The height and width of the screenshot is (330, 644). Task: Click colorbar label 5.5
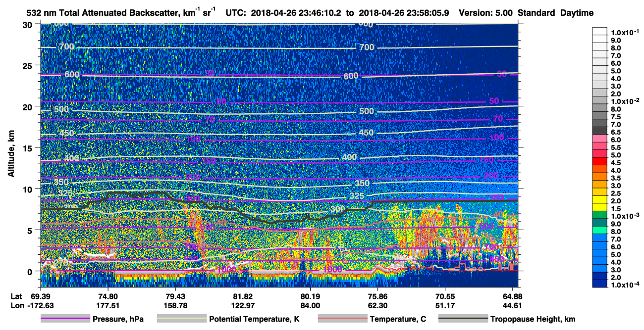pos(616,147)
